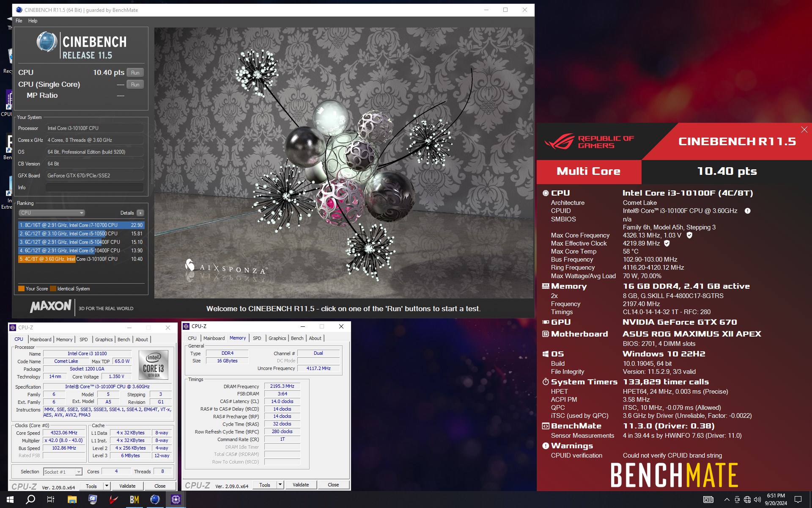Click shield icon beside Max Core Frequency
The width and height of the screenshot is (812, 508).
(689, 235)
